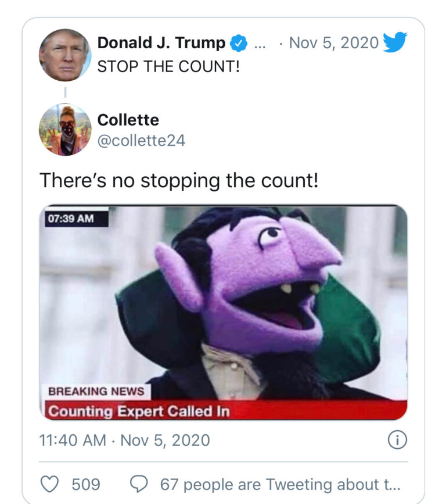
Task: Click the STOP THE COUNT! tweet text
Action: (168, 66)
